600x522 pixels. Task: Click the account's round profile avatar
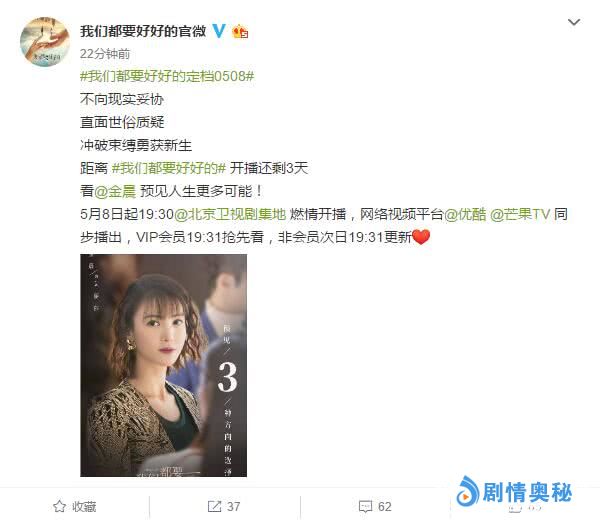pos(45,41)
